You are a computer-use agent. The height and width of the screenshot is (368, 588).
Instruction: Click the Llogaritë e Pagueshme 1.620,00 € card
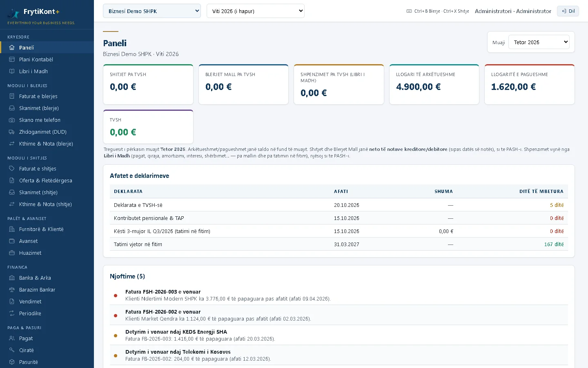(530, 84)
